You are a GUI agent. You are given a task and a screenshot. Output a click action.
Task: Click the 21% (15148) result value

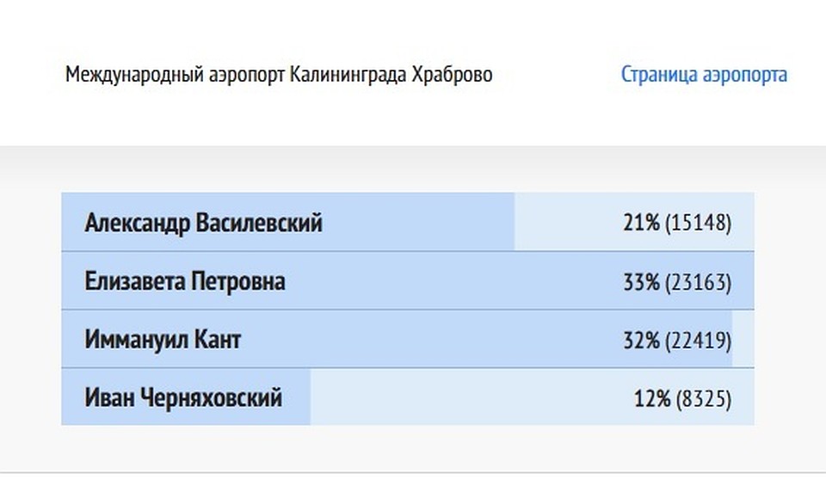(x=677, y=222)
